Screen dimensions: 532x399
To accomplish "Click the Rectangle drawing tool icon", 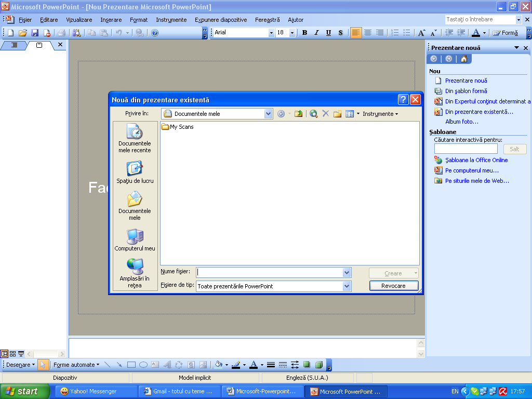I will [x=131, y=365].
